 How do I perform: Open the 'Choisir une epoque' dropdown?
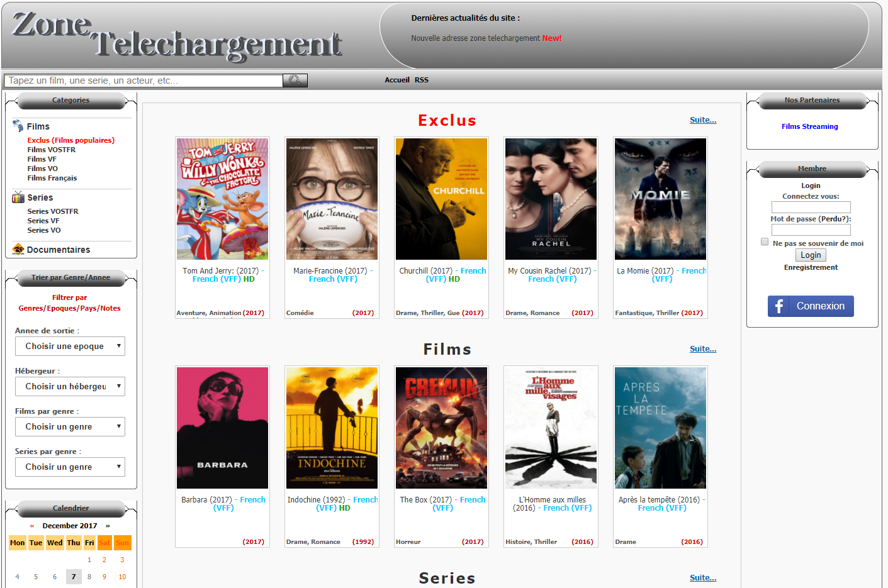tap(70, 346)
